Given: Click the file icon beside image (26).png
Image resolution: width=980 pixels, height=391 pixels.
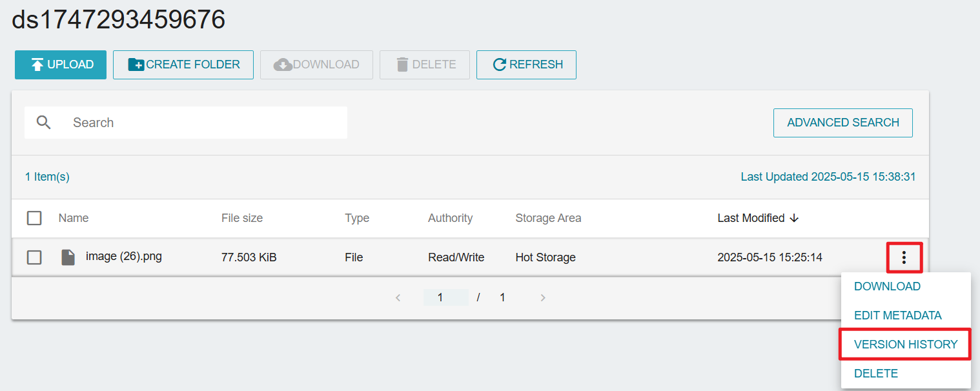Looking at the screenshot, I should (68, 257).
